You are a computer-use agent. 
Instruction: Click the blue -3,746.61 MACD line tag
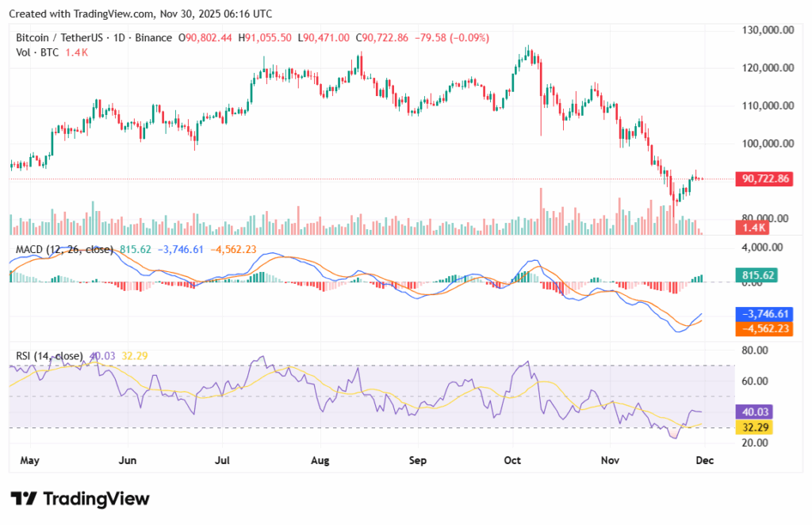764,314
